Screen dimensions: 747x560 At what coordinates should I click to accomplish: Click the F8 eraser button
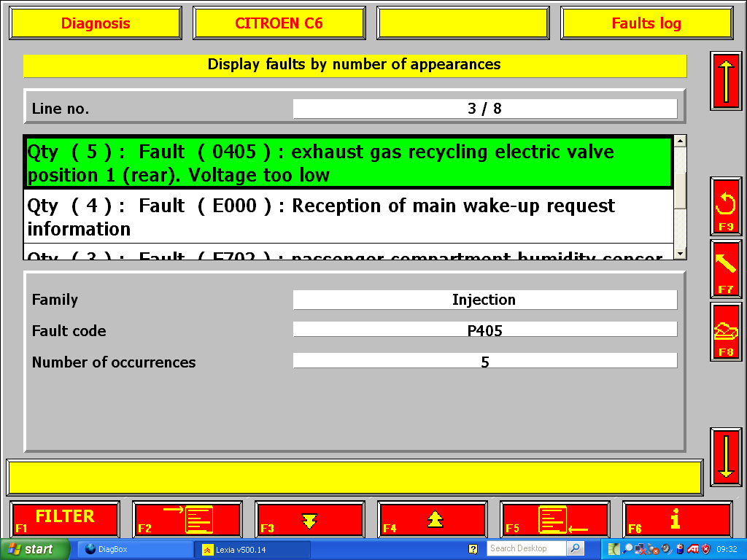point(726,332)
